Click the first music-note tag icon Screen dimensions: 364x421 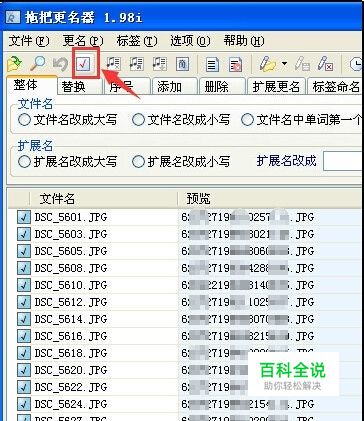(x=113, y=63)
